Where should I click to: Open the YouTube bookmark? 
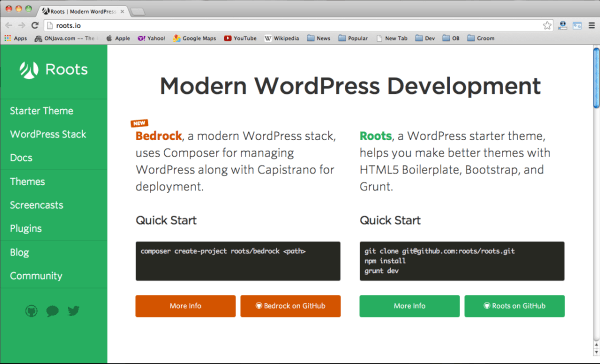(240, 38)
